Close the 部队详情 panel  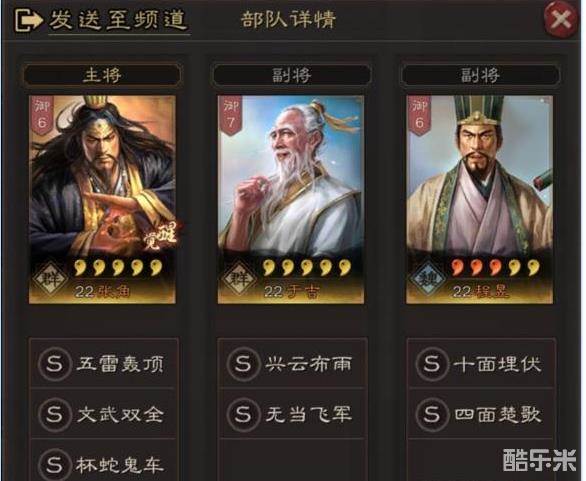pyautogui.click(x=561, y=19)
